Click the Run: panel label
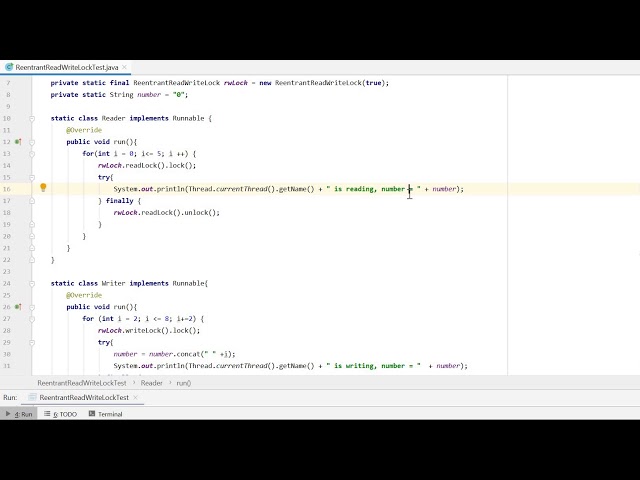 [10, 397]
